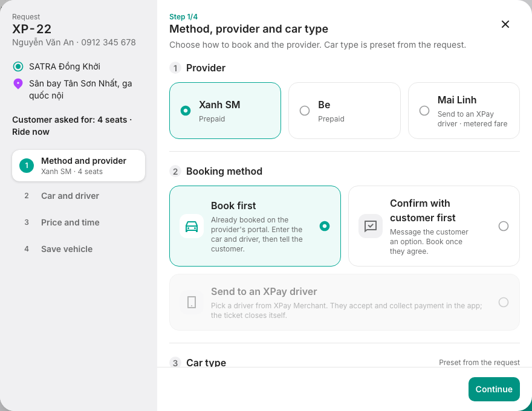Viewport: 532px width, 411px height.
Task: Go to step 4 Save vehicle
Action: tap(79, 249)
